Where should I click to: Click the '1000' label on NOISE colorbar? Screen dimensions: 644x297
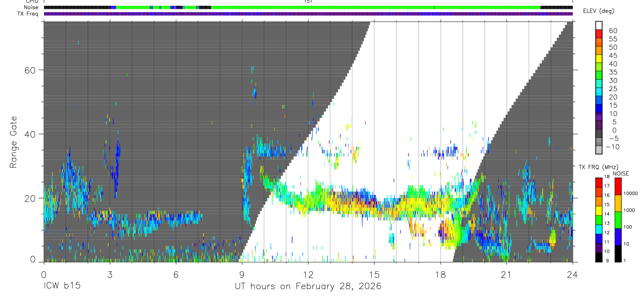[630, 210]
